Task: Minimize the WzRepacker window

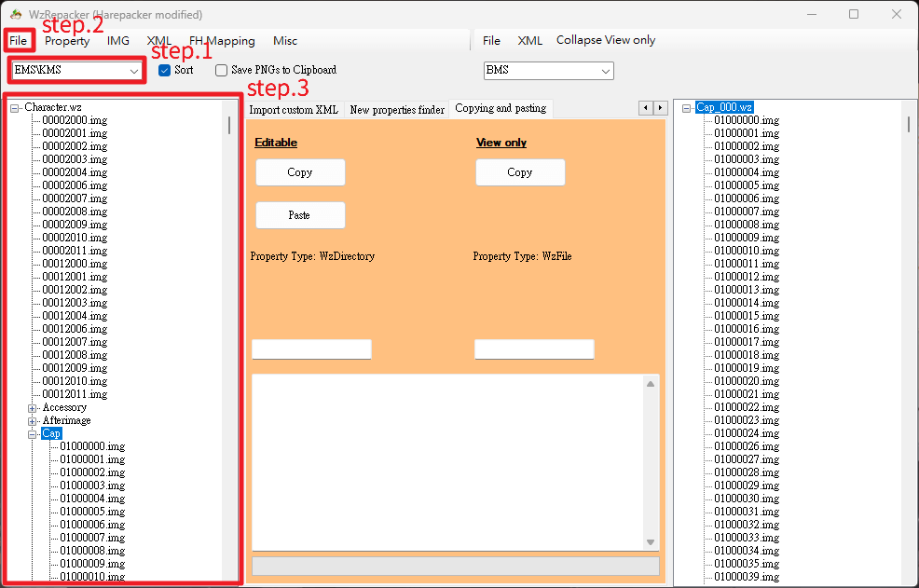Action: (812, 14)
